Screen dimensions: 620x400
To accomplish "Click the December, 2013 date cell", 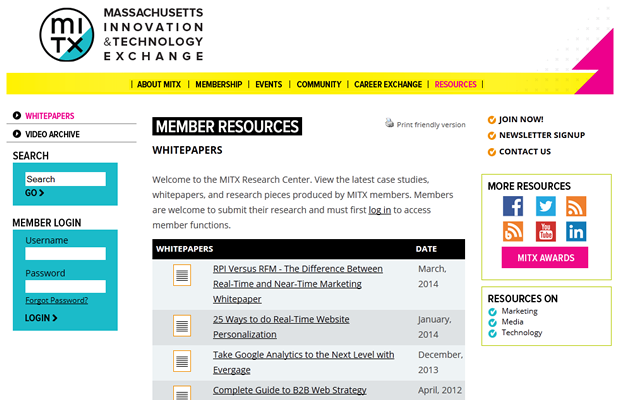I will 440,362.
